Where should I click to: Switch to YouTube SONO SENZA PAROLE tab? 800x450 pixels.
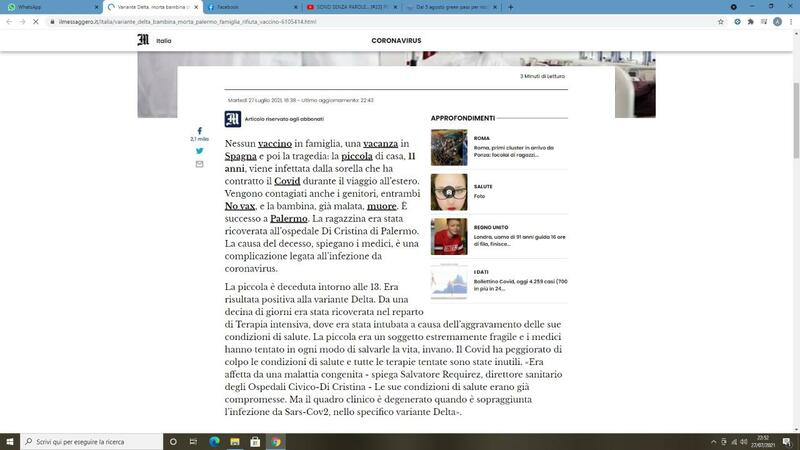click(351, 7)
